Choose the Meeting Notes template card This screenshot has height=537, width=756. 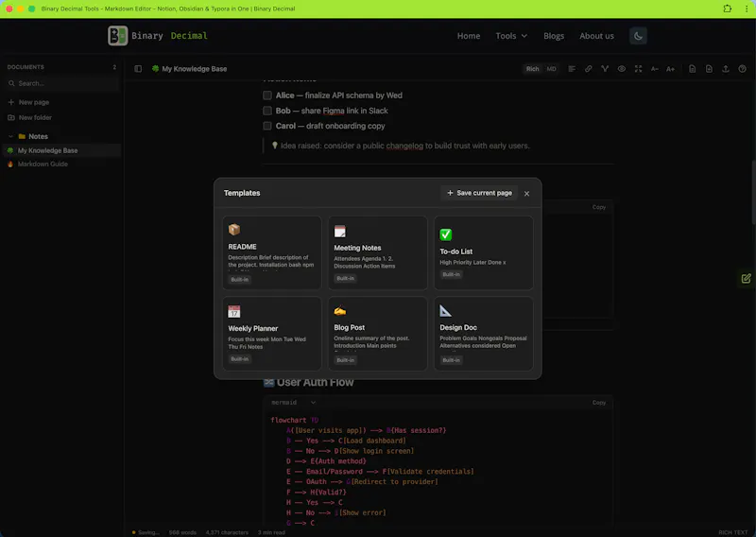pyautogui.click(x=378, y=252)
